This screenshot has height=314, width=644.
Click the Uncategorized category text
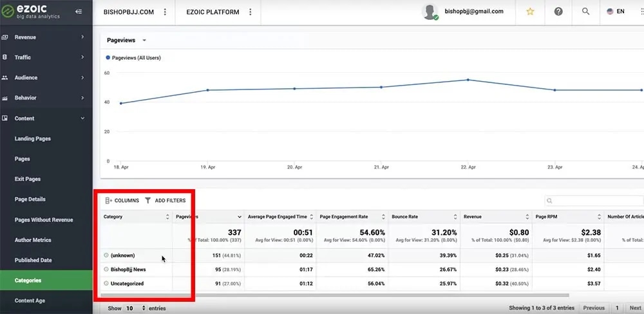127,284
